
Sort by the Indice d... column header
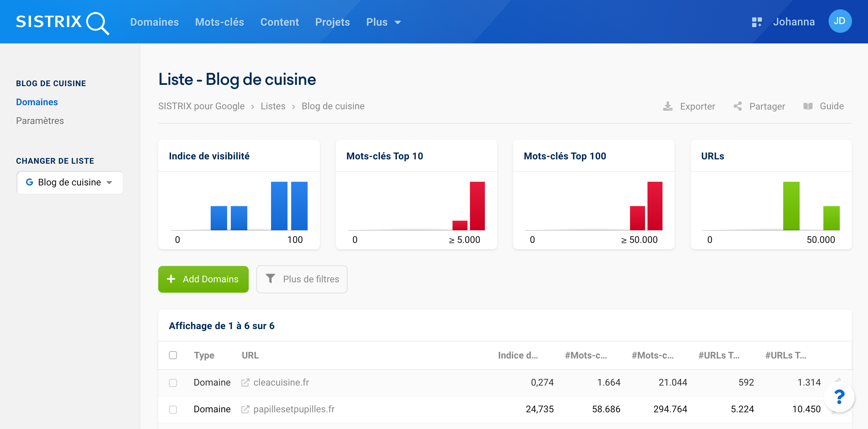pos(517,355)
